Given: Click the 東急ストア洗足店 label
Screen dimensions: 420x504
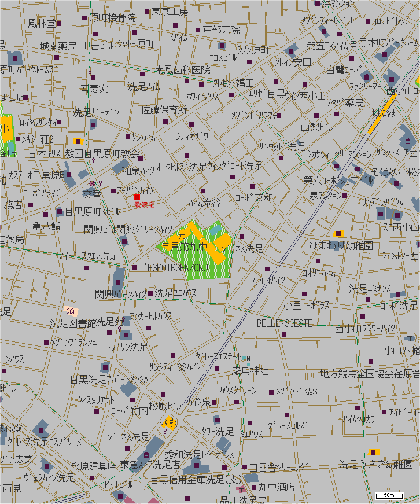Looking at the screenshot, I should coord(149,465).
